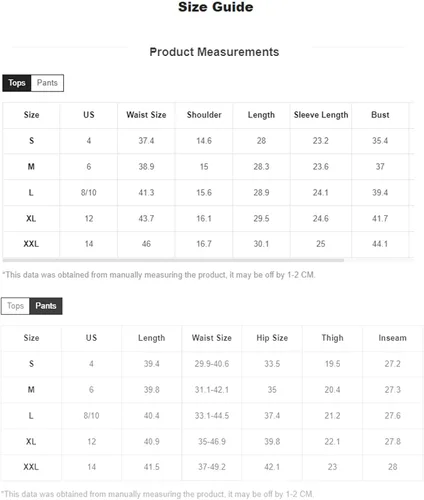The width and height of the screenshot is (424, 500).
Task: Click the Product Measurements heading
Action: coord(214,52)
